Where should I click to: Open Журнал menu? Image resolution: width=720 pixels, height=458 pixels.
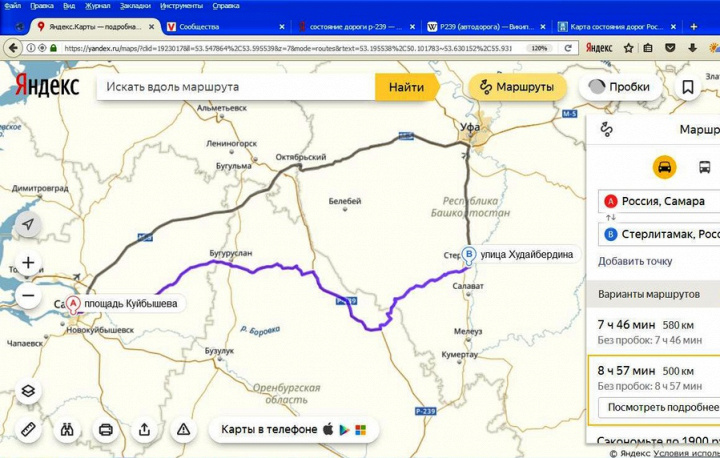coord(97,6)
